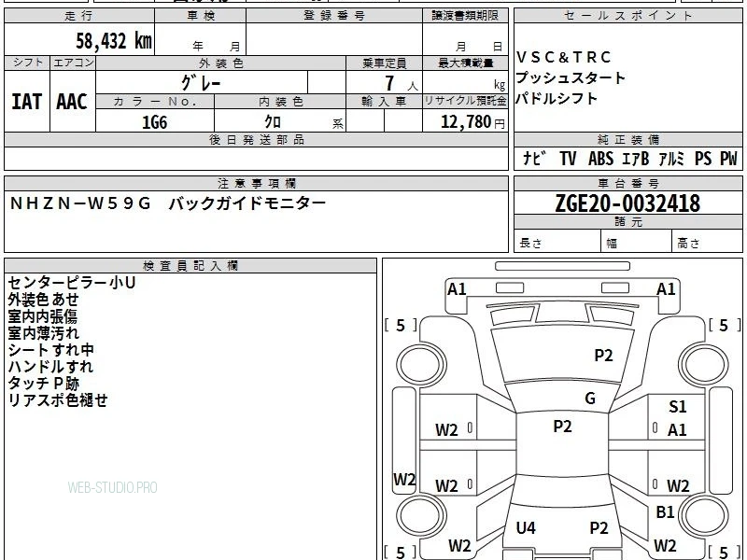This screenshot has width=747, height=560.
Task: Click the エアB airbag equipment mark
Action: click(636, 158)
